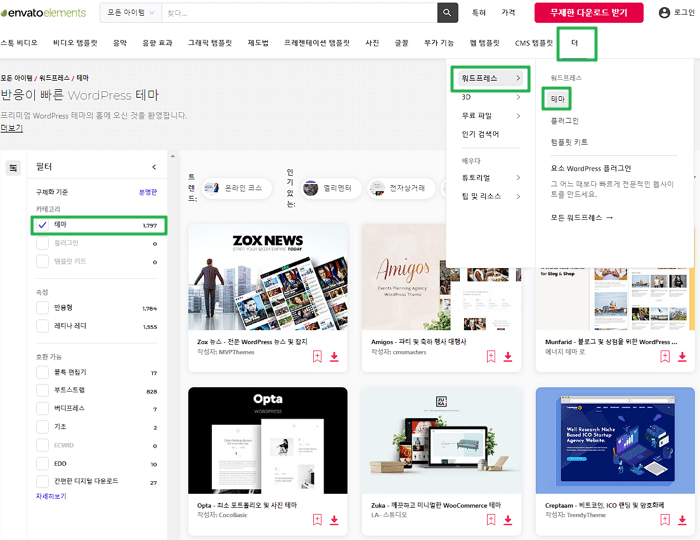Click the 분명한 clear filters link

coord(148,192)
